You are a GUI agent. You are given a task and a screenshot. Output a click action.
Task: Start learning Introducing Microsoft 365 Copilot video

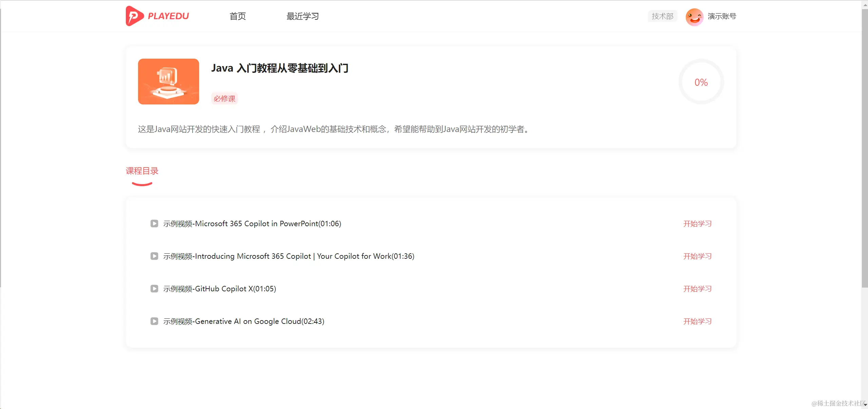point(697,256)
